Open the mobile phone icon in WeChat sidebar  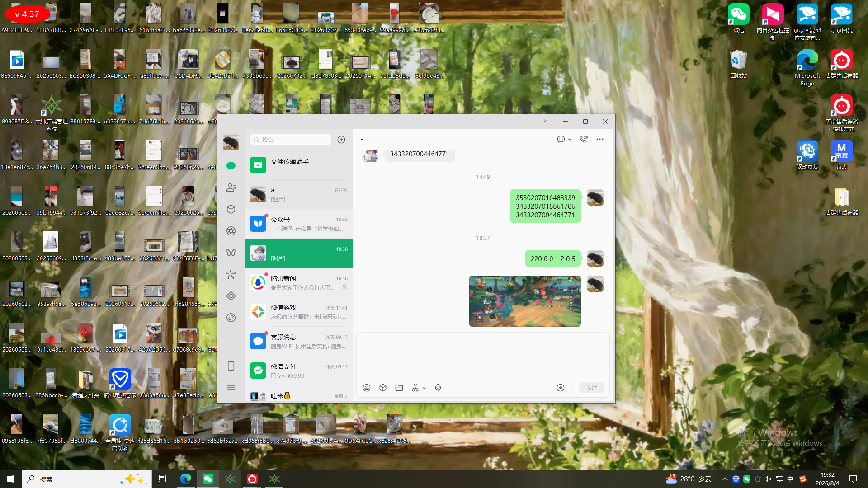tap(231, 366)
